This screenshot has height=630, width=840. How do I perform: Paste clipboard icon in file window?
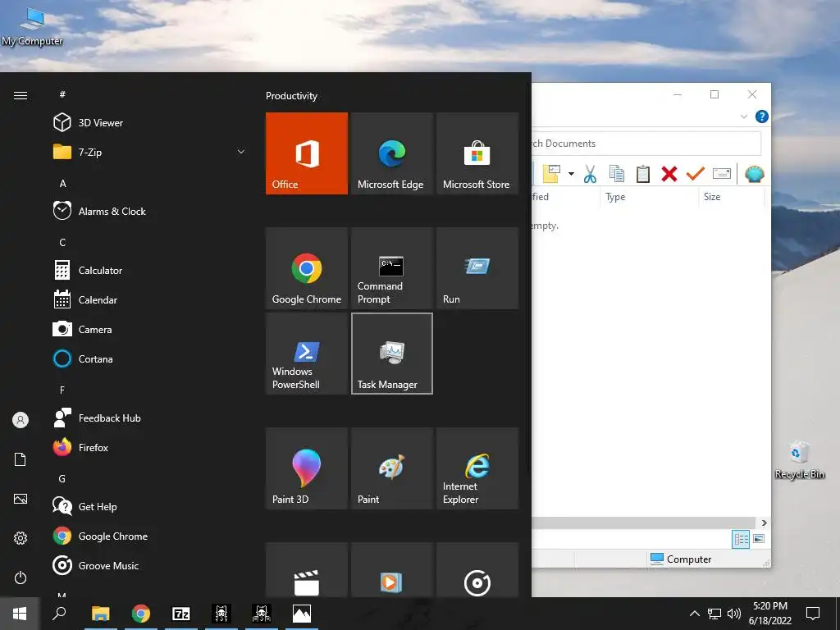[643, 174]
